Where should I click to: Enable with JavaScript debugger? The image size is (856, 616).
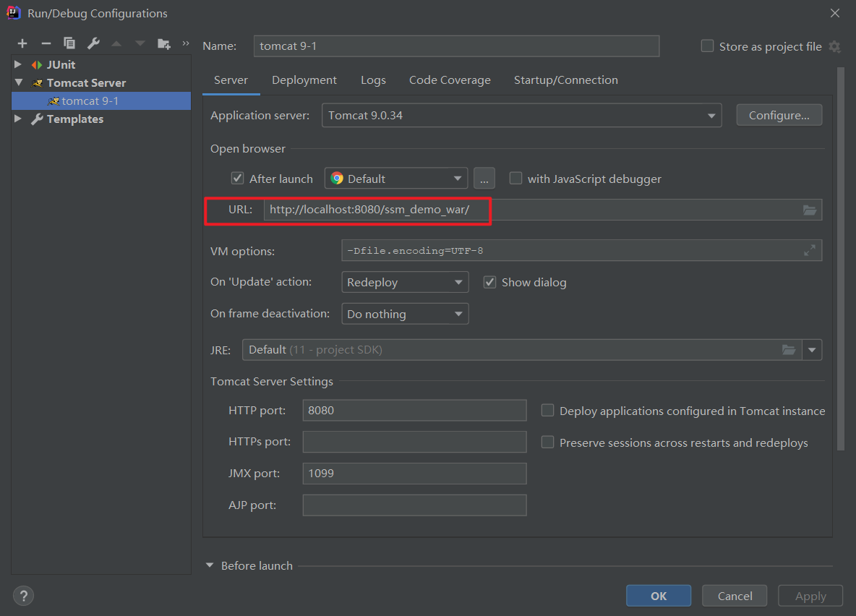515,178
